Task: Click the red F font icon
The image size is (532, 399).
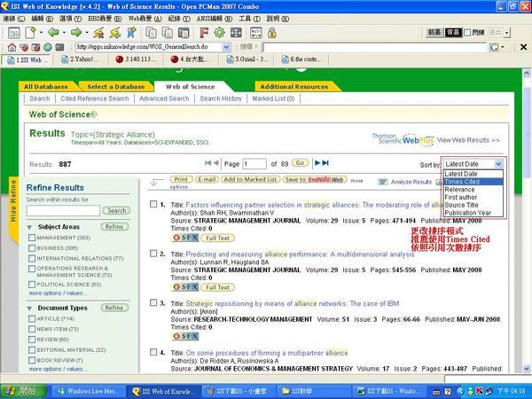Action: [204, 33]
